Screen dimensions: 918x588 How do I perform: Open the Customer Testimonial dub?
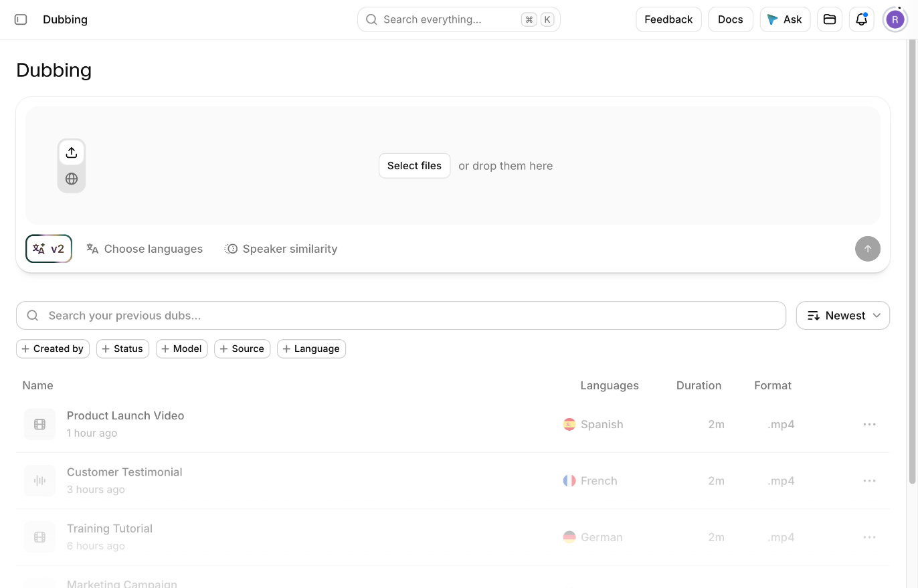tap(124, 472)
